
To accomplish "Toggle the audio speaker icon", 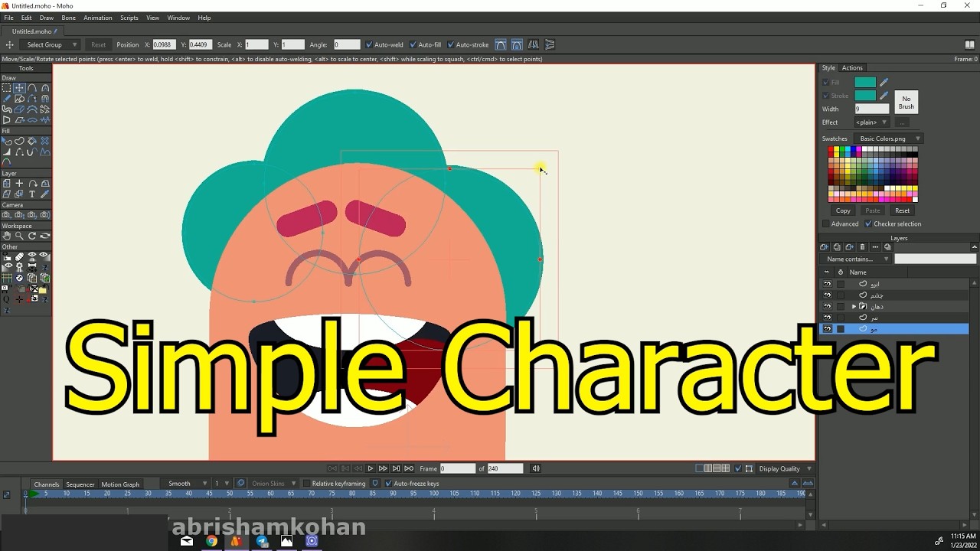I will coord(536,468).
